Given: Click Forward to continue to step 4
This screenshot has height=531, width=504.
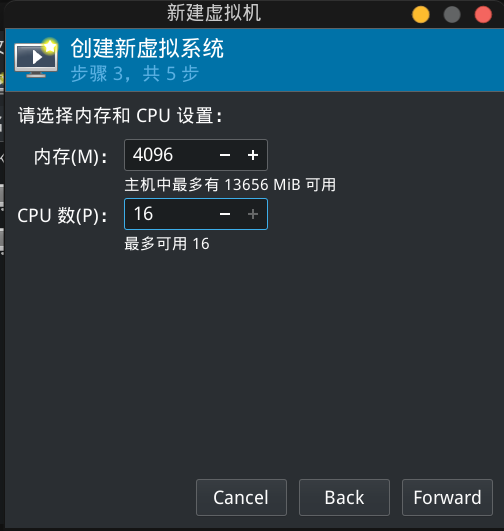Looking at the screenshot, I should pos(447,497).
